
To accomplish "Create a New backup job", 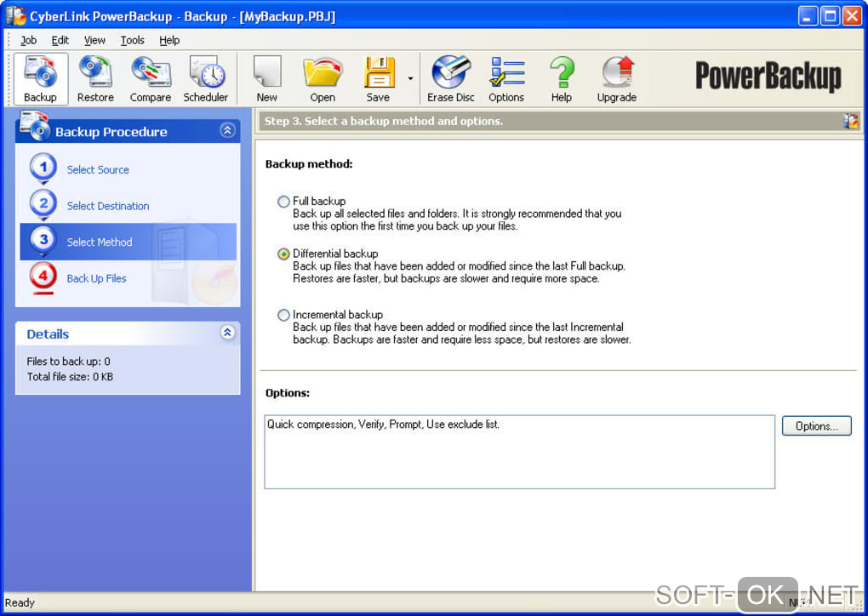I will point(267,79).
